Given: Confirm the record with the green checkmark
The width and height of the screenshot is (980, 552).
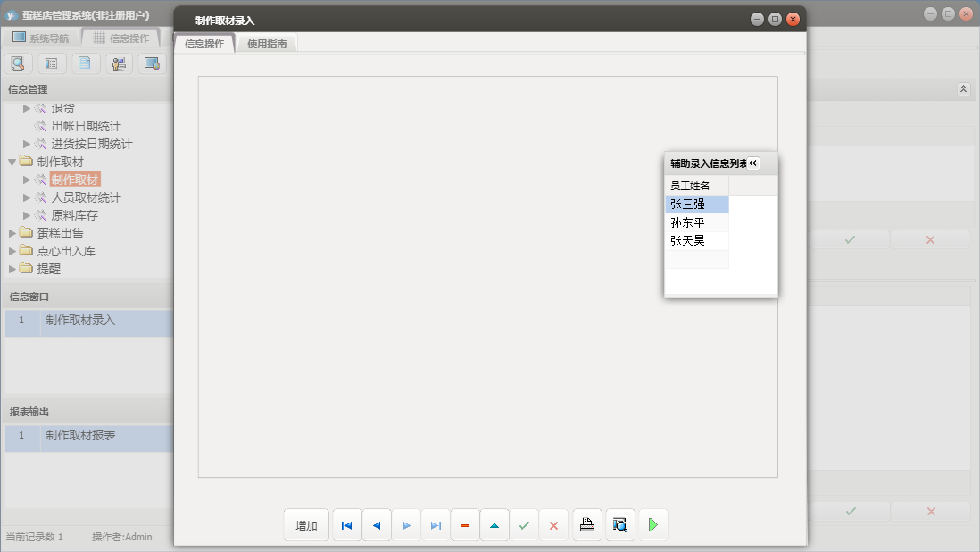Looking at the screenshot, I should point(524,525).
